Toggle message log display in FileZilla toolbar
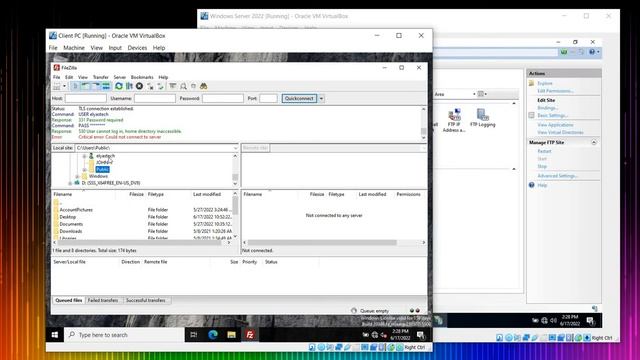 (x=76, y=86)
